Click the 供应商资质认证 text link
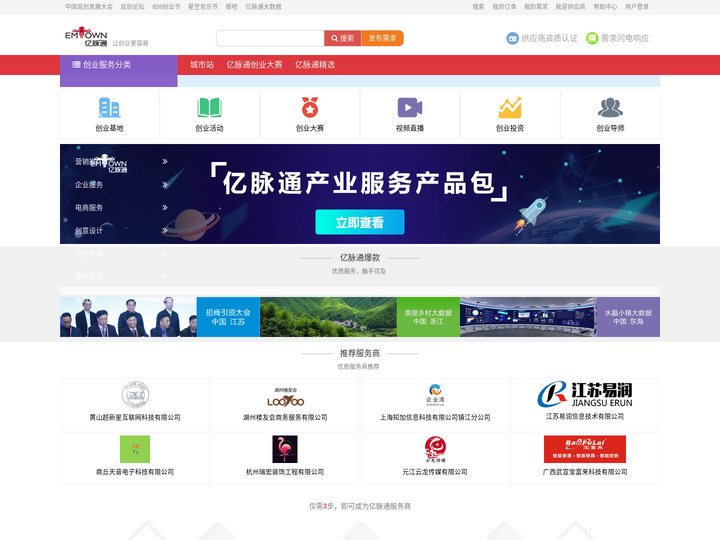720x540 pixels. tap(549, 38)
